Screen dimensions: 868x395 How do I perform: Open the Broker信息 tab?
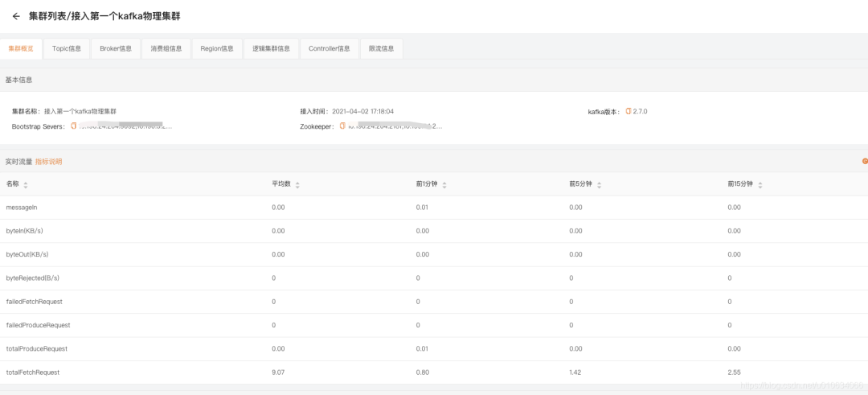(x=116, y=49)
